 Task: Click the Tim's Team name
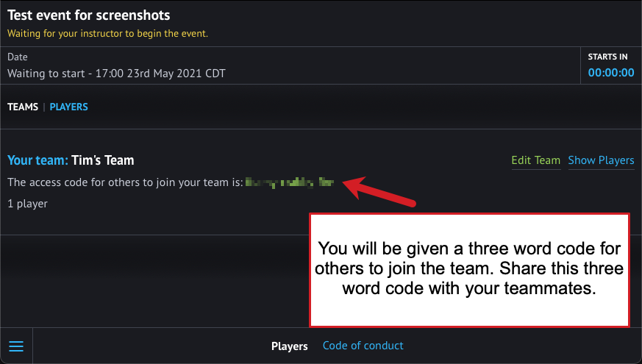click(x=103, y=160)
